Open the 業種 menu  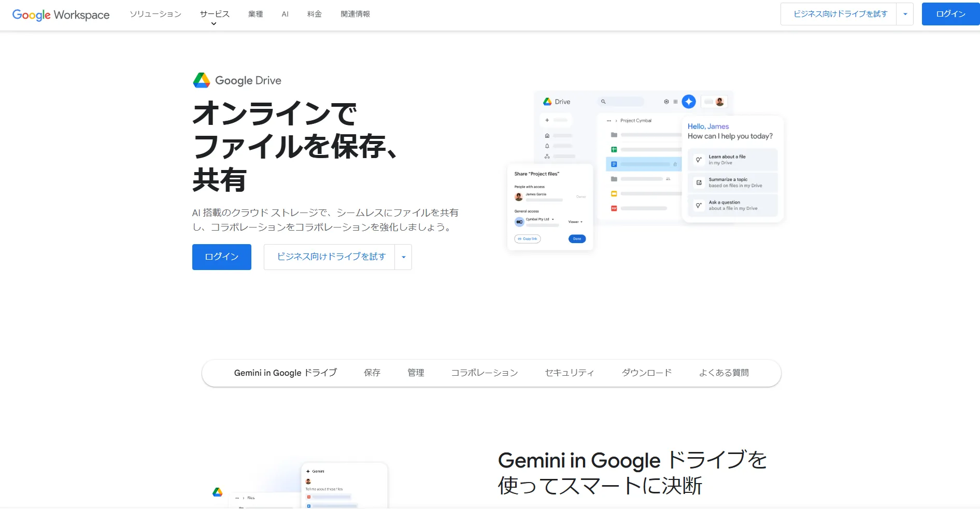pyautogui.click(x=255, y=14)
